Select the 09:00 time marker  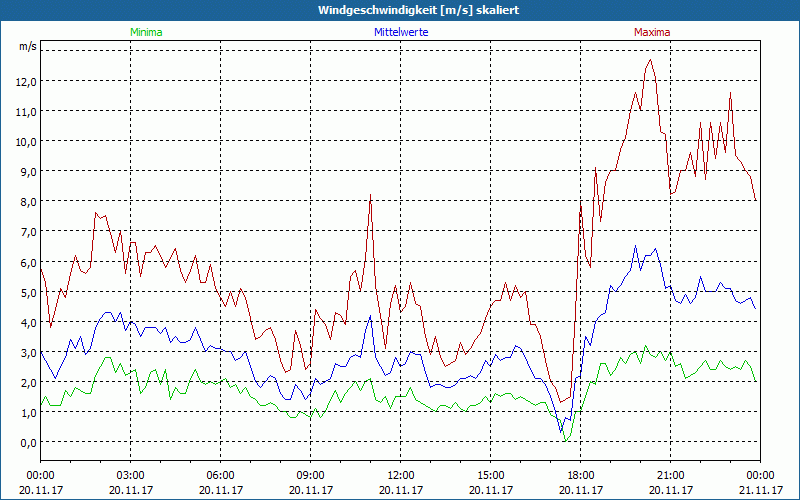[310, 475]
